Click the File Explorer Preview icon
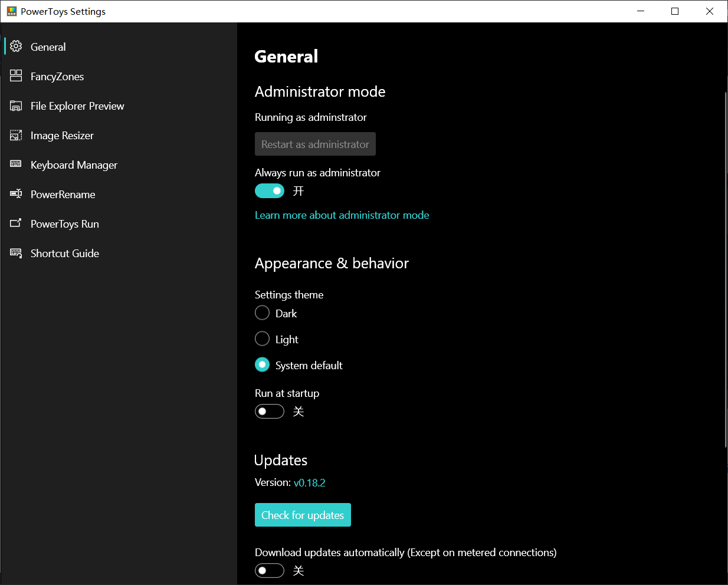Viewport: 728px width, 585px height. pos(16,106)
